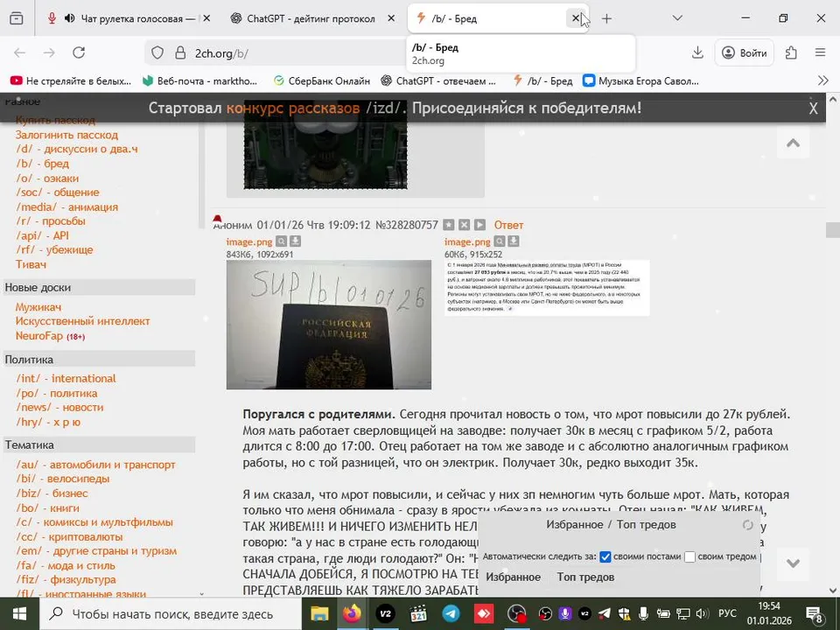
Task: Click the main page scrollbar thumb
Action: (833, 230)
